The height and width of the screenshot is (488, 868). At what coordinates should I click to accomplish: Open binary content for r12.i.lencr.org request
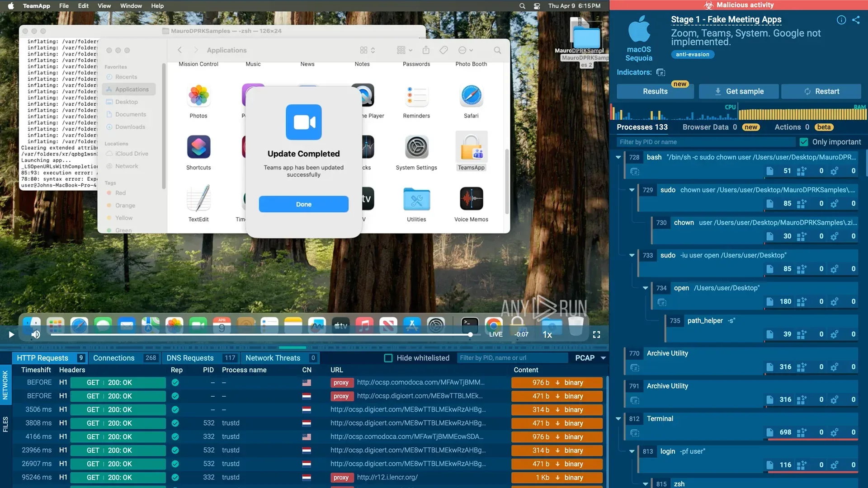coord(557,478)
